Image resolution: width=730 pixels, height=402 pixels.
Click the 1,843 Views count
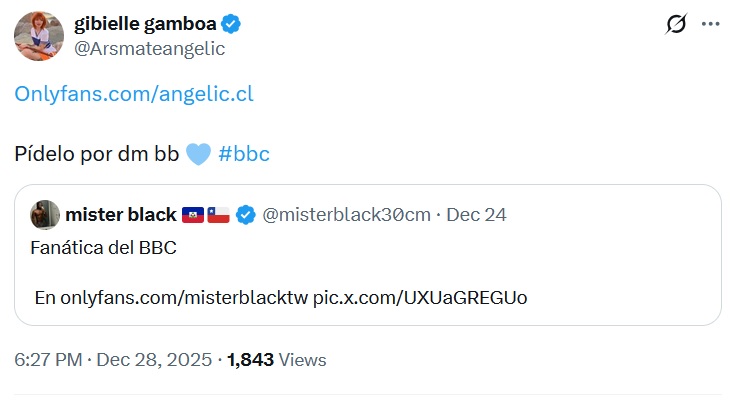[277, 360]
